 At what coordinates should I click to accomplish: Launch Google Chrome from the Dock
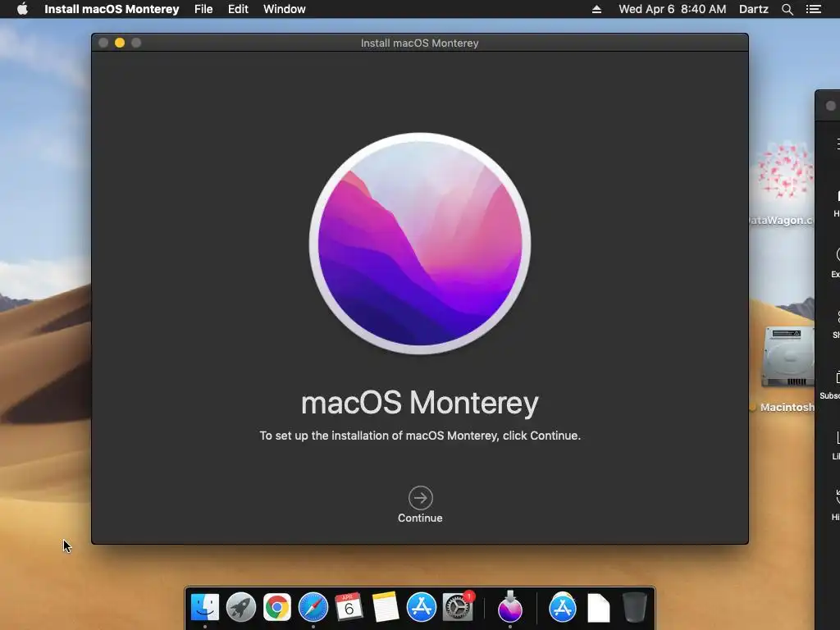pos(277,608)
